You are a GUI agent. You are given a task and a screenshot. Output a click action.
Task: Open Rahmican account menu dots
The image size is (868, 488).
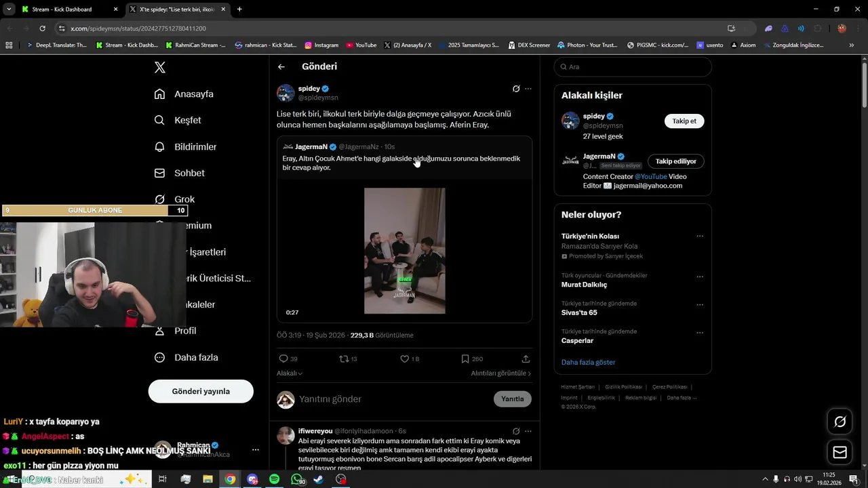(x=256, y=450)
